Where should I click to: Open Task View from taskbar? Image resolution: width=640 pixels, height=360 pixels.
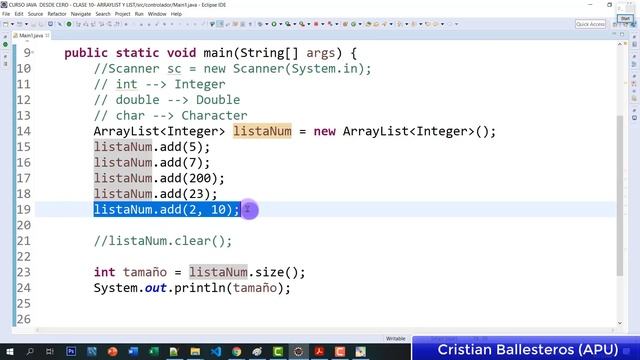point(50,351)
